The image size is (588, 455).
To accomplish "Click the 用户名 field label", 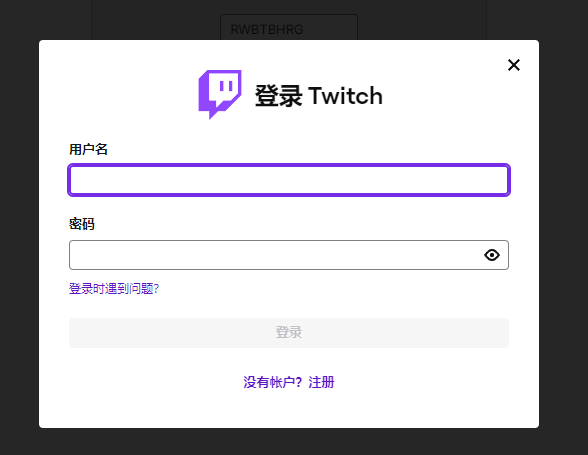I will click(88, 149).
